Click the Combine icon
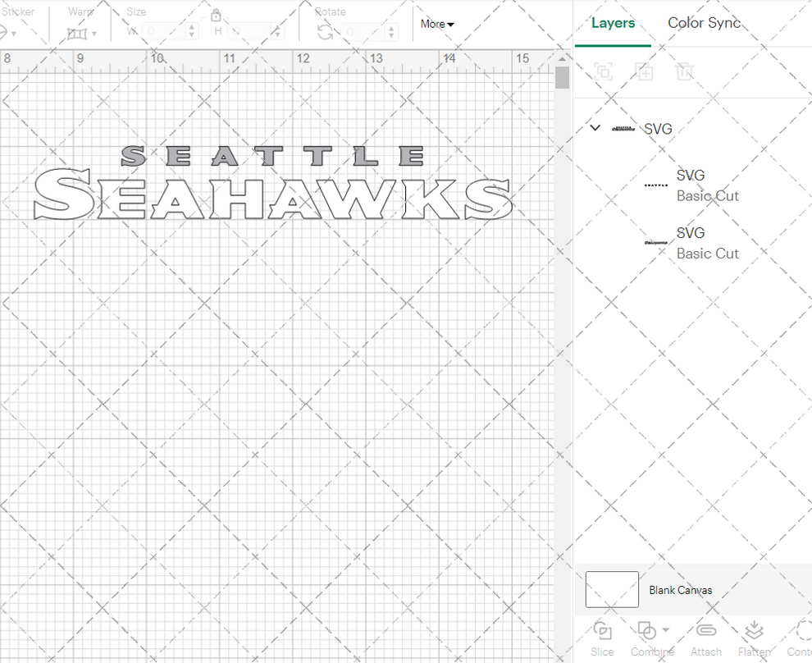The width and height of the screenshot is (812, 663). (647, 630)
